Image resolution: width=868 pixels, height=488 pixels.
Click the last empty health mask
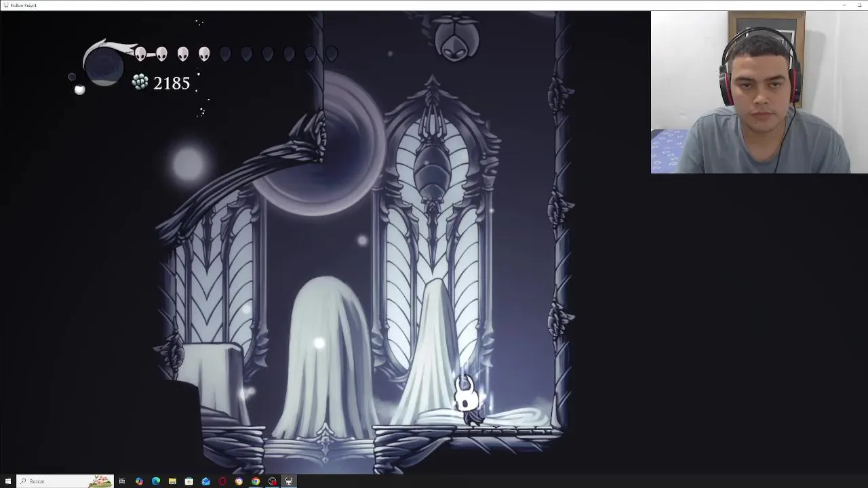click(332, 54)
